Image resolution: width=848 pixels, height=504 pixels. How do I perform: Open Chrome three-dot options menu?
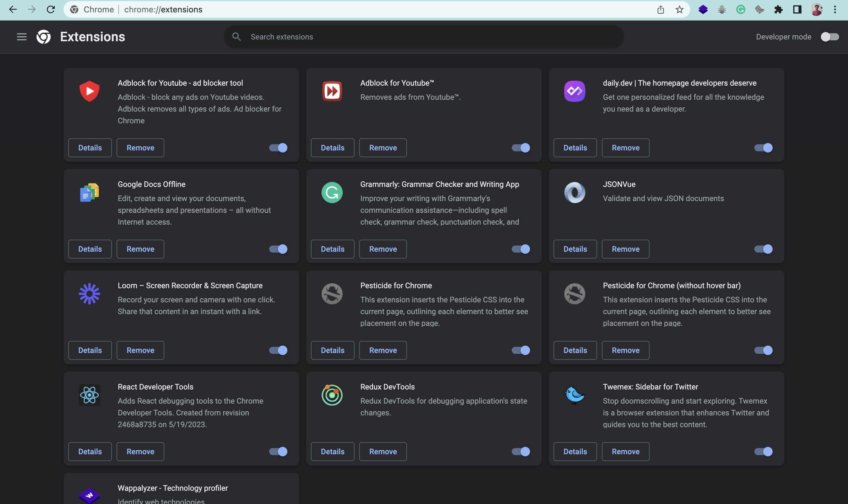click(x=835, y=9)
